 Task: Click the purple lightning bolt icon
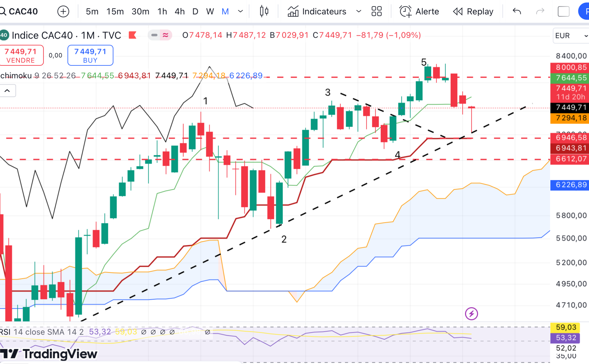[471, 314]
